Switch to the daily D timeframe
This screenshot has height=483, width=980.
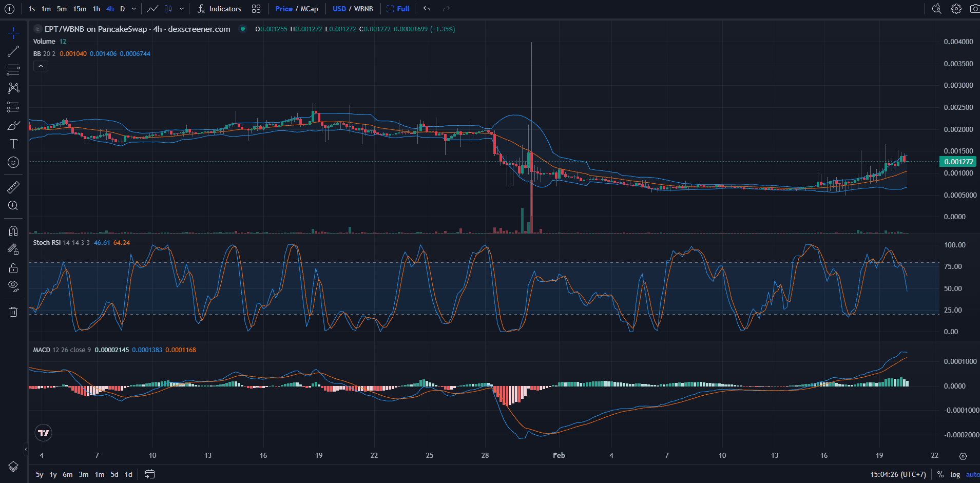[x=122, y=9]
